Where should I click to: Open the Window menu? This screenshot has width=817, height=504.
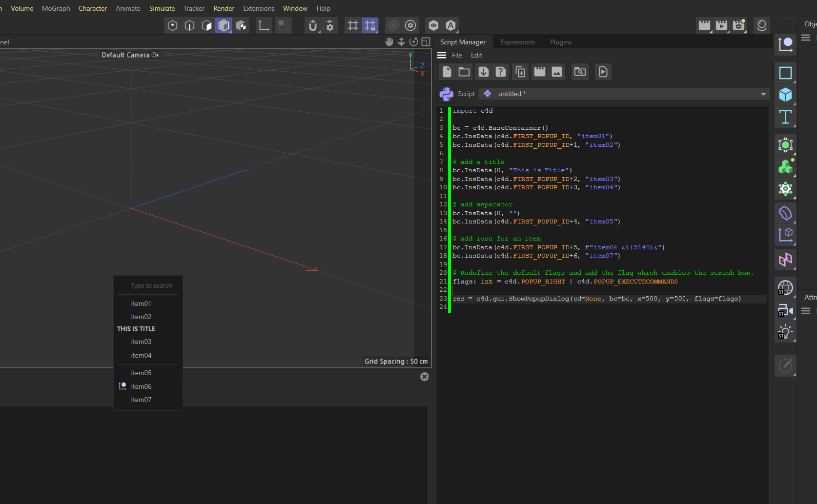(295, 8)
